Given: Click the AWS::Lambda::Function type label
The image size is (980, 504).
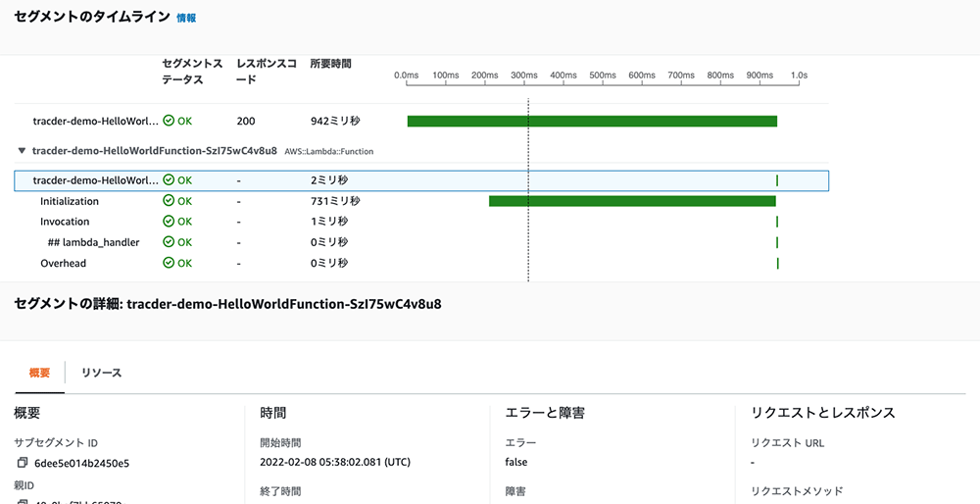Looking at the screenshot, I should 328,151.
